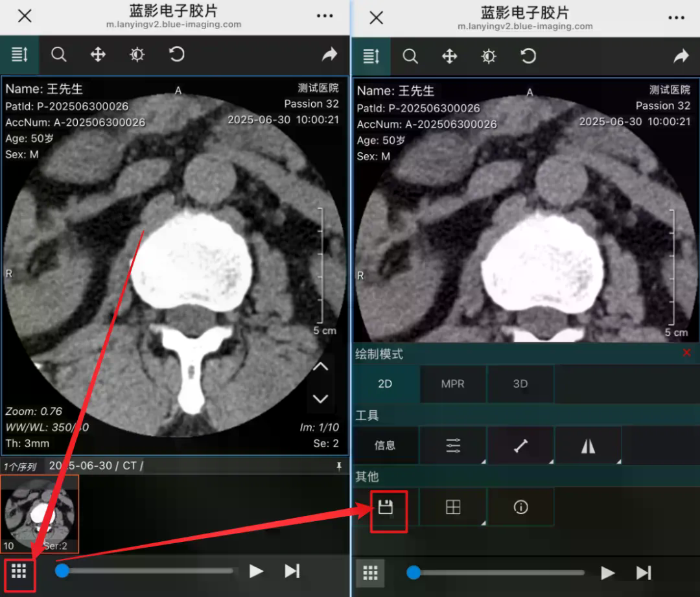The width and height of the screenshot is (700, 597).
Task: Expand the adjustment sliders tool options
Action: [x=453, y=445]
